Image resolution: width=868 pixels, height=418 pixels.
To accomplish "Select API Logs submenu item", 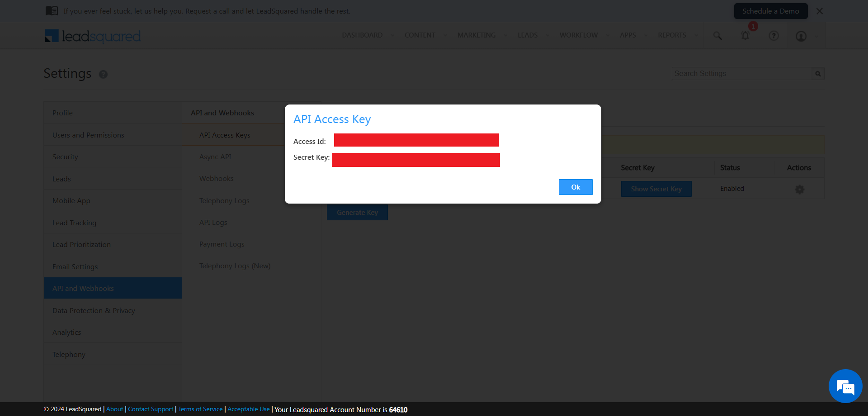I will (x=213, y=223).
